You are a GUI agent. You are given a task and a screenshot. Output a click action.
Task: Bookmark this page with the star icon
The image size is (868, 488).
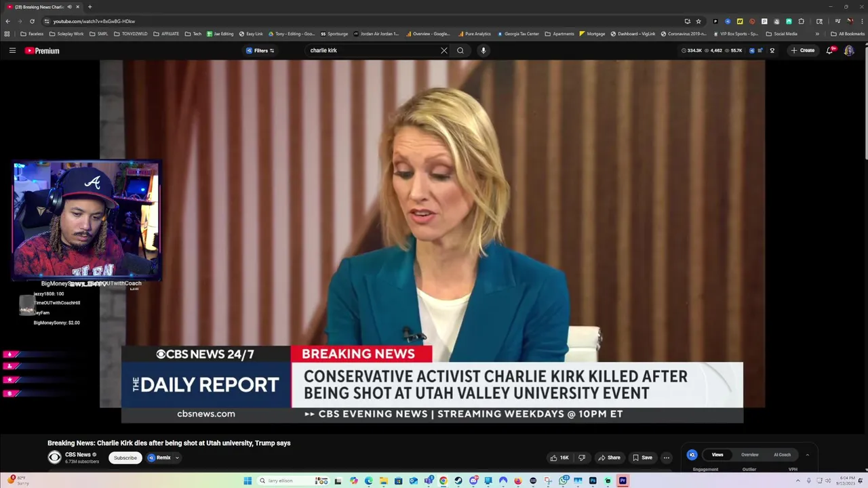tap(698, 21)
